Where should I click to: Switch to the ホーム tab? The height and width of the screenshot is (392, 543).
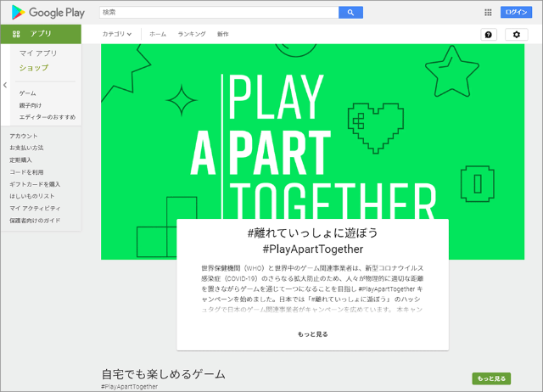158,34
